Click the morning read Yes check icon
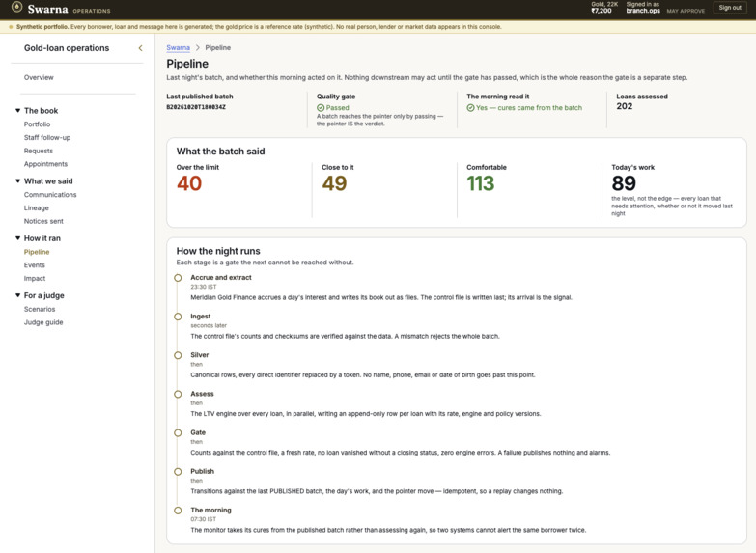 point(470,108)
